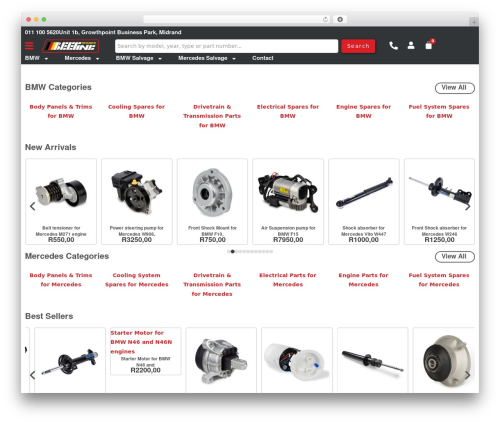
Task: Expand the BMW dropdown menu
Action: tap(36, 58)
